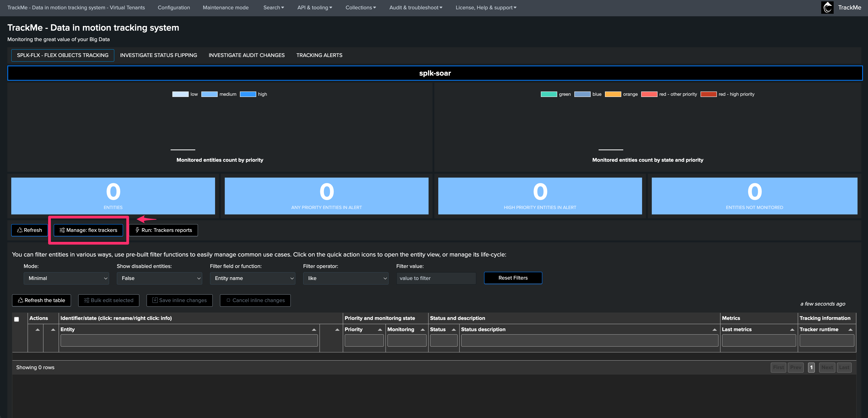Click the Priority column filter box
Screen dimensions: 868x418
pos(364,341)
